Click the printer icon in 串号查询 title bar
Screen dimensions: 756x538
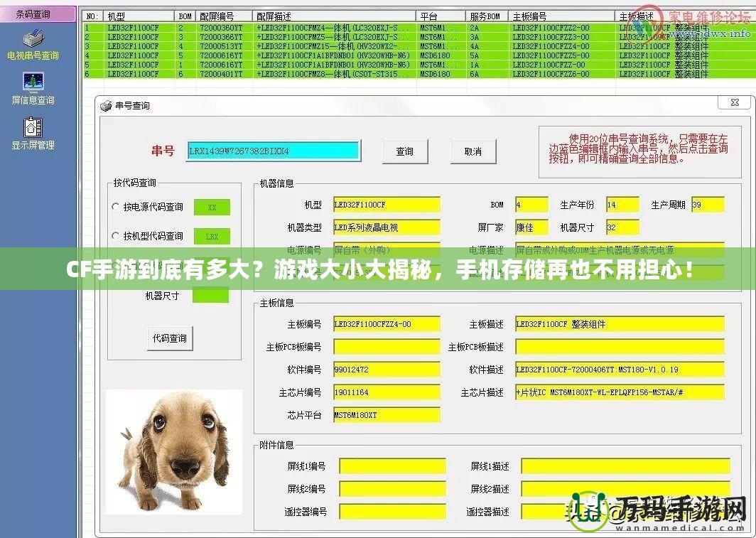click(106, 106)
